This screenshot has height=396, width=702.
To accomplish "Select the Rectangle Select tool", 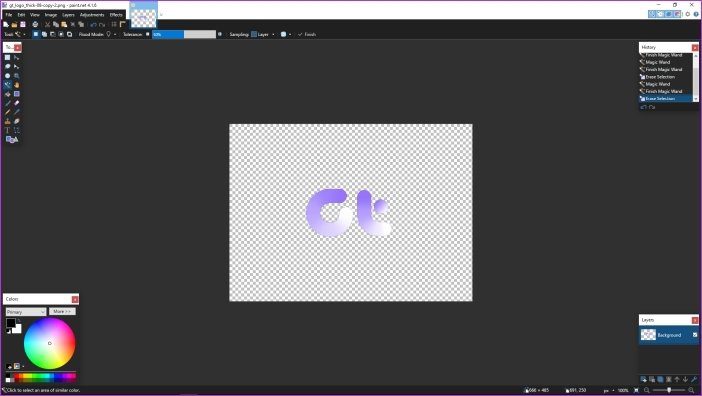I will pos(7,57).
